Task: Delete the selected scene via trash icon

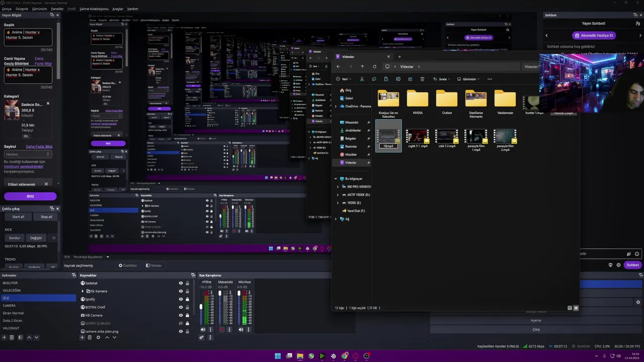Action: click(x=13, y=337)
